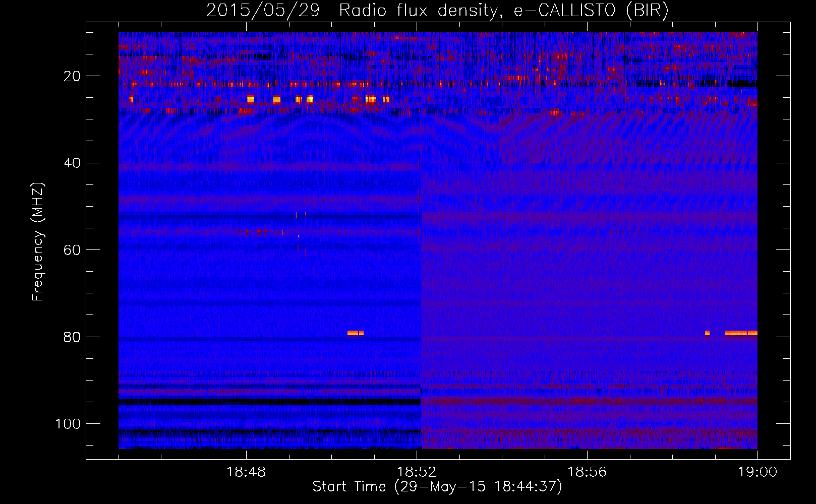Click the 18:52 time tick label

tap(417, 472)
